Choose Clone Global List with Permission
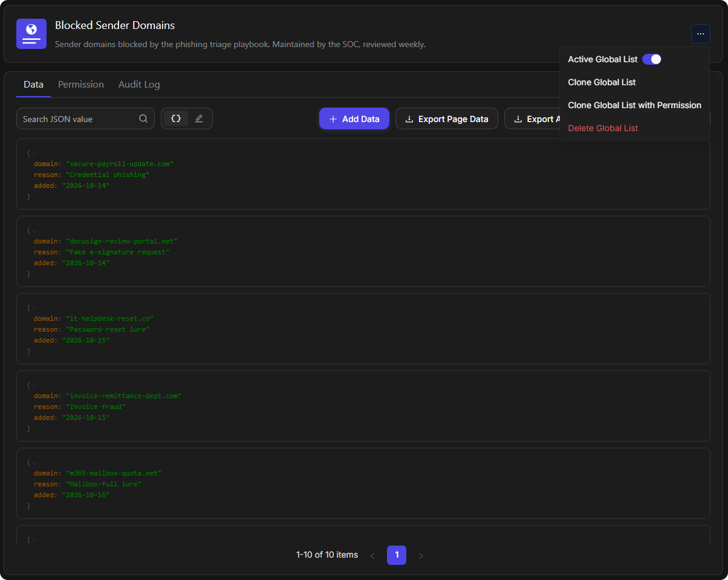Image resolution: width=728 pixels, height=580 pixels. click(x=634, y=105)
